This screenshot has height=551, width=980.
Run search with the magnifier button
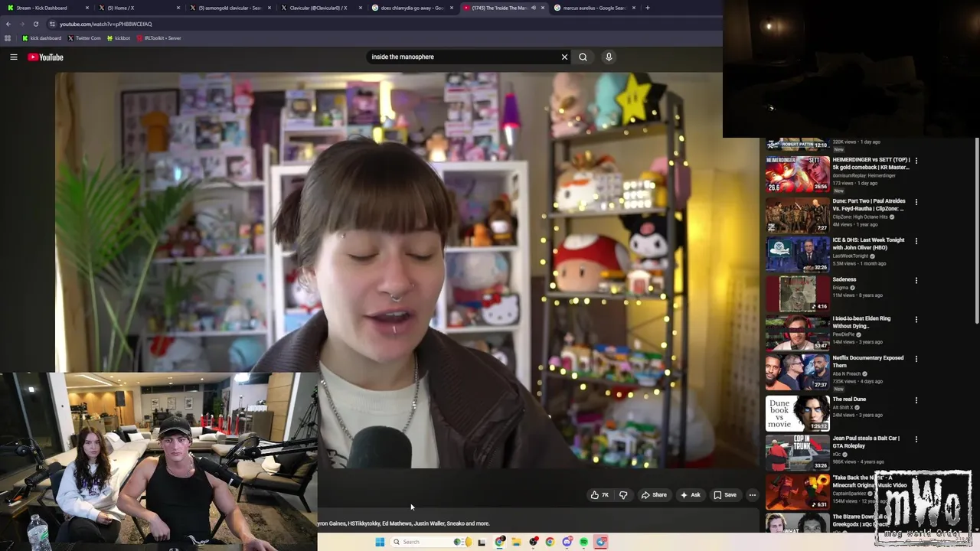point(583,57)
